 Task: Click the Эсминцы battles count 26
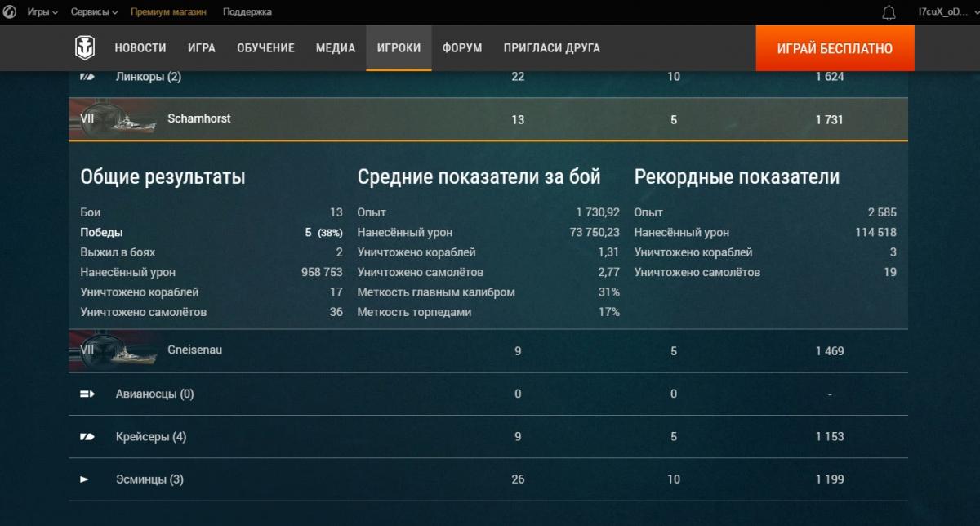pyautogui.click(x=518, y=479)
